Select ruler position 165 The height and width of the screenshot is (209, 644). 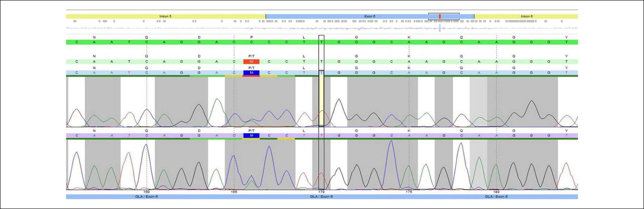click(x=234, y=192)
